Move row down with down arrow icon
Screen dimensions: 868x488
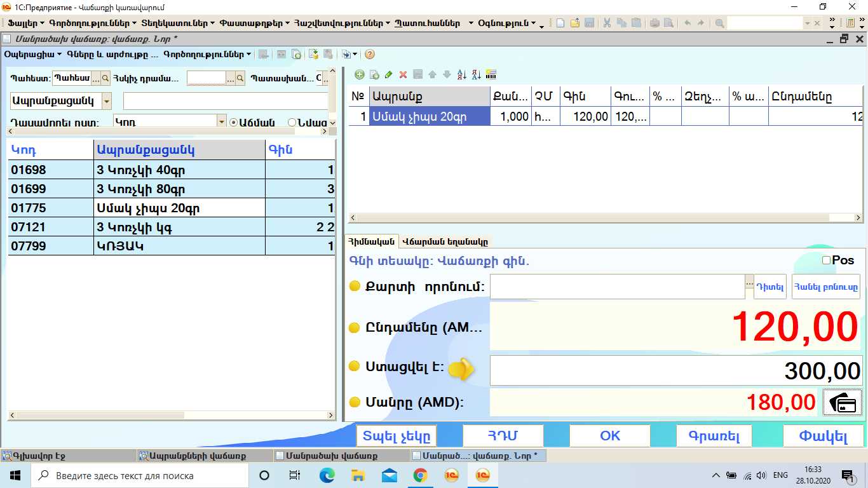click(447, 74)
